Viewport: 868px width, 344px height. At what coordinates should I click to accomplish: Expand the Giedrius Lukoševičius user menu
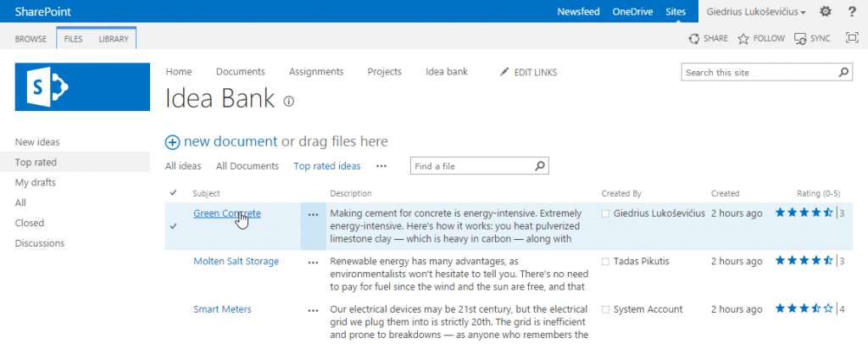tap(755, 12)
